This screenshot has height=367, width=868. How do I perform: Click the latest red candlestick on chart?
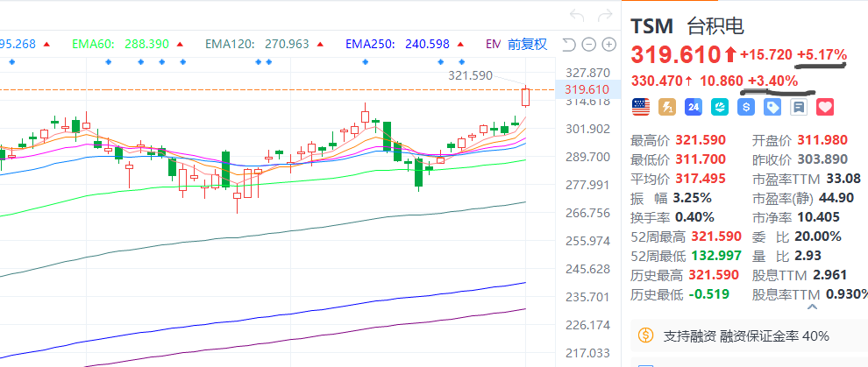(525, 98)
